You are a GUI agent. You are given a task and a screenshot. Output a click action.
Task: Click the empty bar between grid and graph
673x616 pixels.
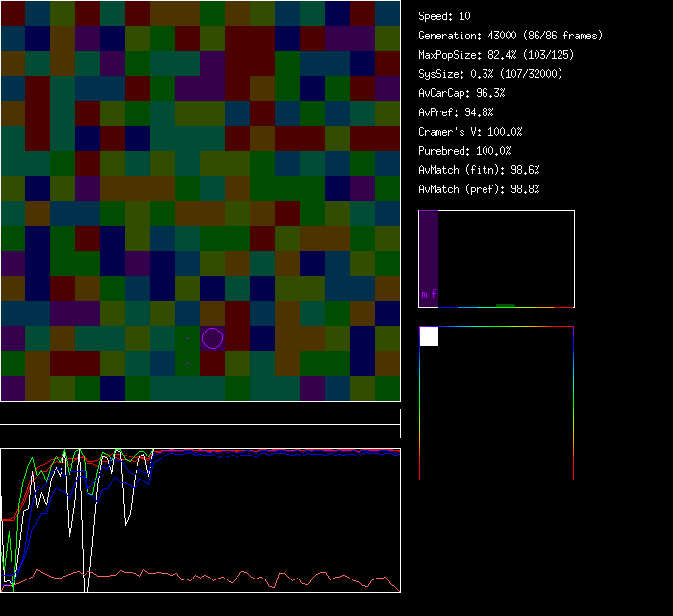click(200, 413)
